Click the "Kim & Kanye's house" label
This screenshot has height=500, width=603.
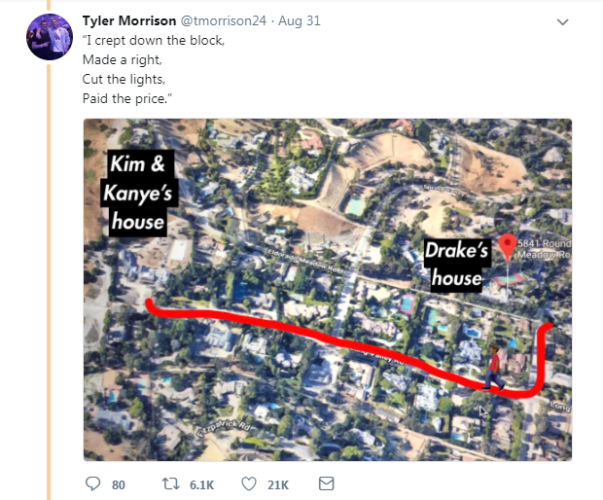click(x=138, y=193)
